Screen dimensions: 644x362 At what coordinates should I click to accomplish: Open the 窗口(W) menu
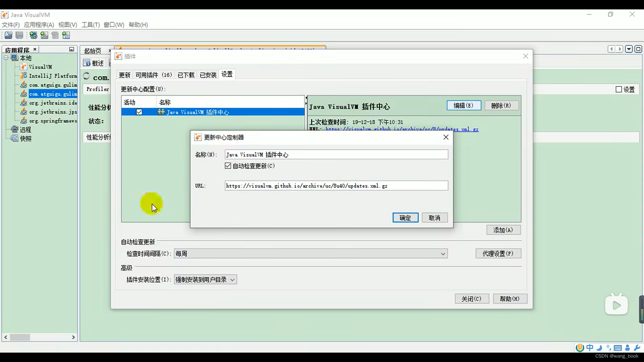(114, 25)
